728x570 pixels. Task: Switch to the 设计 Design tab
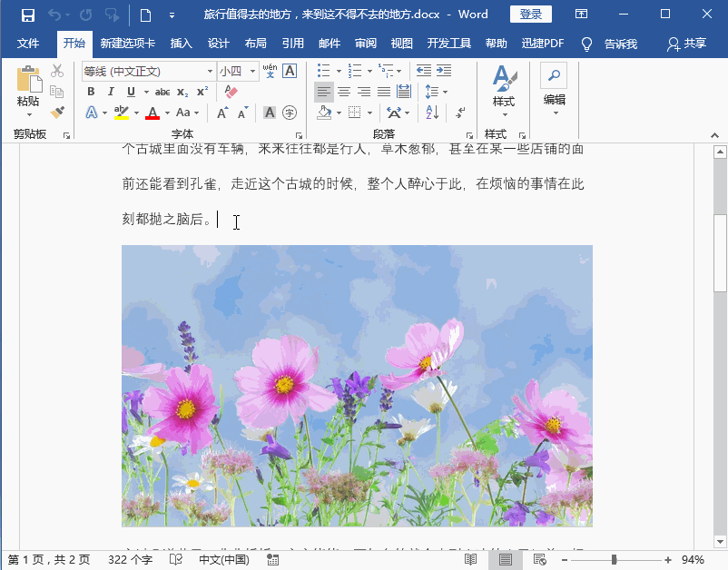[218, 44]
